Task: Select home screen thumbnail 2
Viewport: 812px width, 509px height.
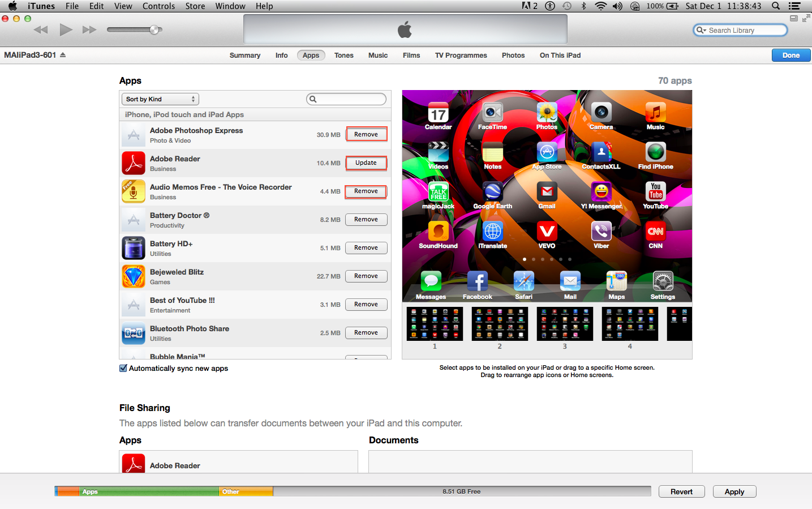Action: click(x=500, y=324)
